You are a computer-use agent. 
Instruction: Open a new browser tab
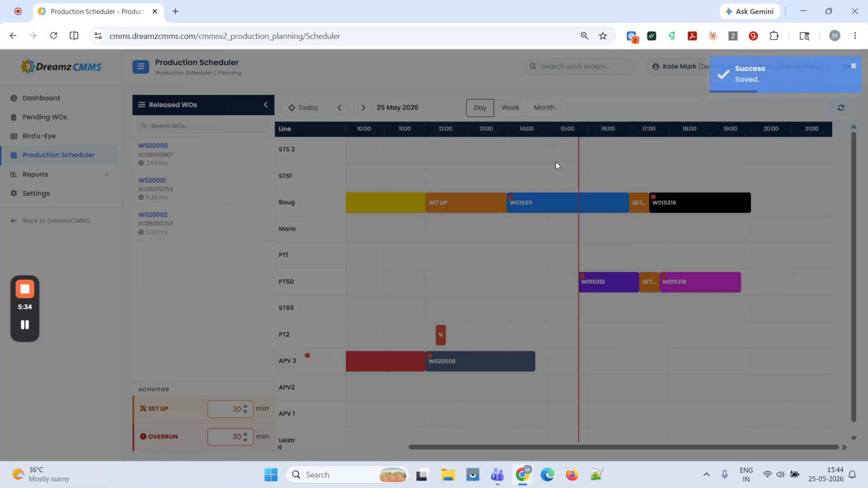coord(175,11)
